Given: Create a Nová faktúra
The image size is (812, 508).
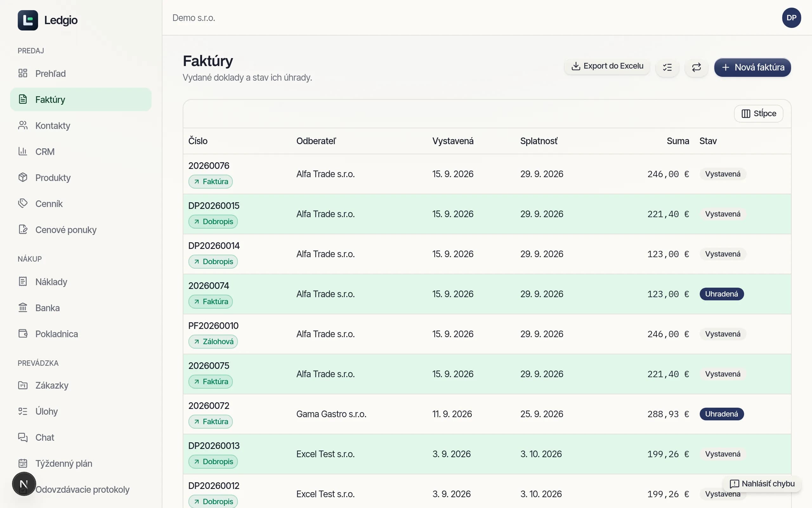Looking at the screenshot, I should click(752, 68).
